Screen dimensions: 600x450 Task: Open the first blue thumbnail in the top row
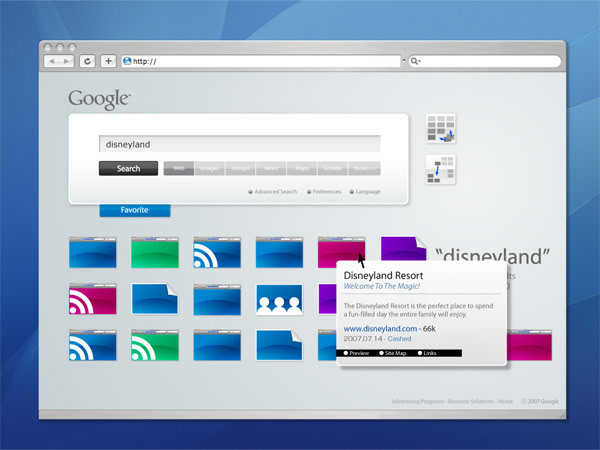[93, 253]
